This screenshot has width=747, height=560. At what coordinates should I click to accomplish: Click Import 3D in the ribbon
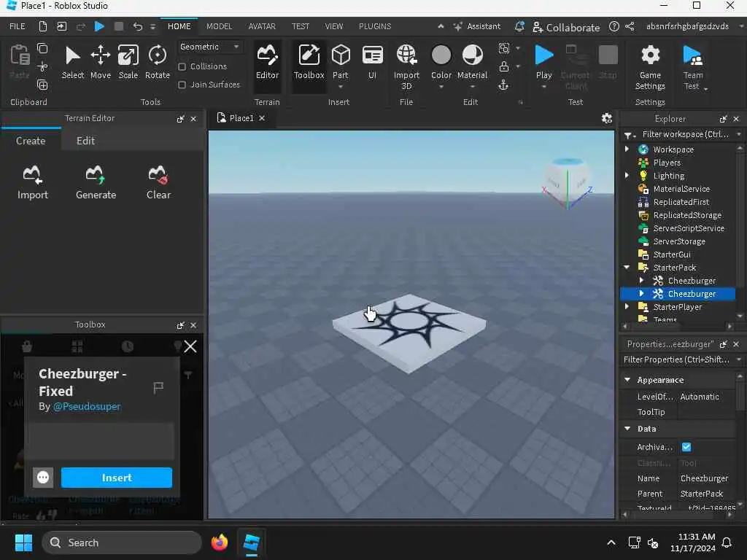[x=406, y=66]
